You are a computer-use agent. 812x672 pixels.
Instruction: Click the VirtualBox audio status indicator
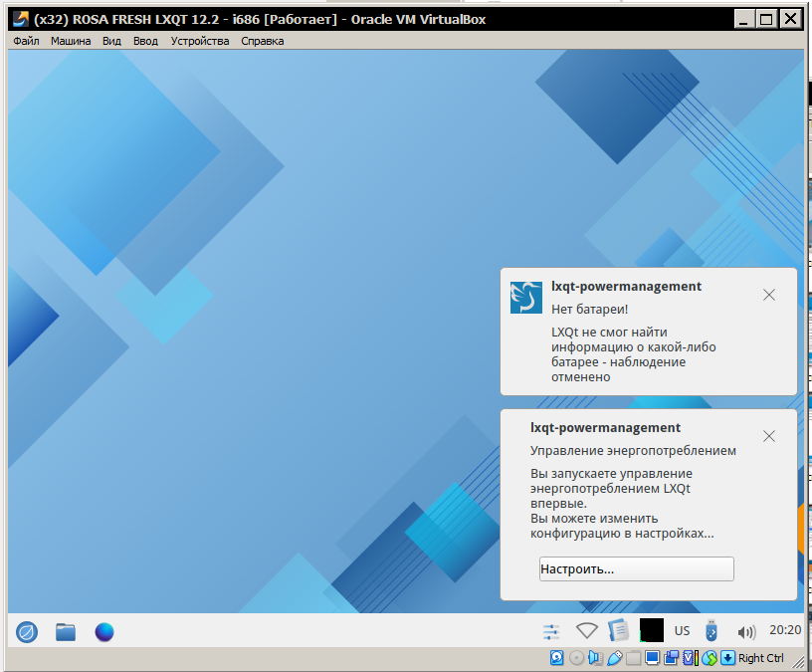click(x=595, y=658)
